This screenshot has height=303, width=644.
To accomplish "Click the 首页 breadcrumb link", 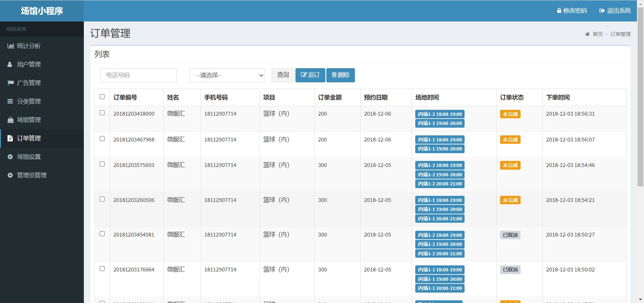I will (598, 34).
